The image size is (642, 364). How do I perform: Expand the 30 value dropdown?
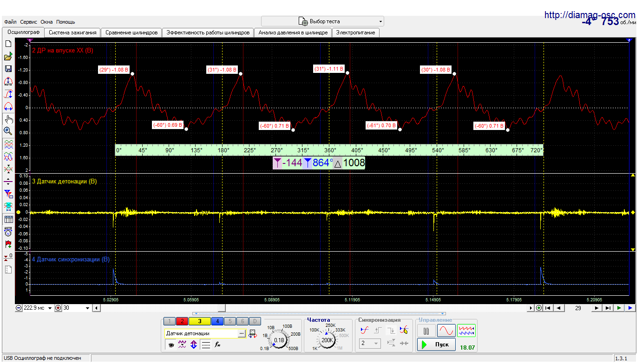point(87,308)
